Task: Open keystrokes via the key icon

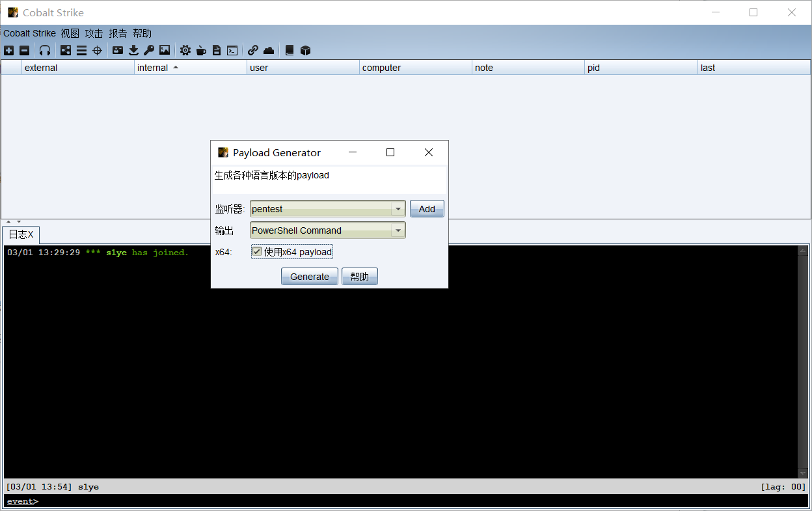Action: click(149, 50)
